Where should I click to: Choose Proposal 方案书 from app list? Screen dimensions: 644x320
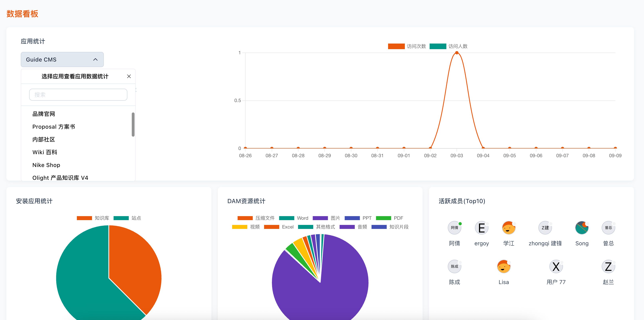[54, 127]
